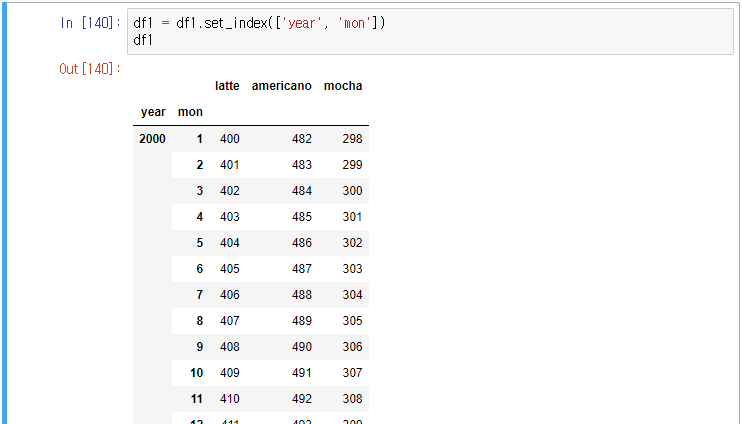Click latte value 403
The height and width of the screenshot is (424, 742).
[230, 217]
